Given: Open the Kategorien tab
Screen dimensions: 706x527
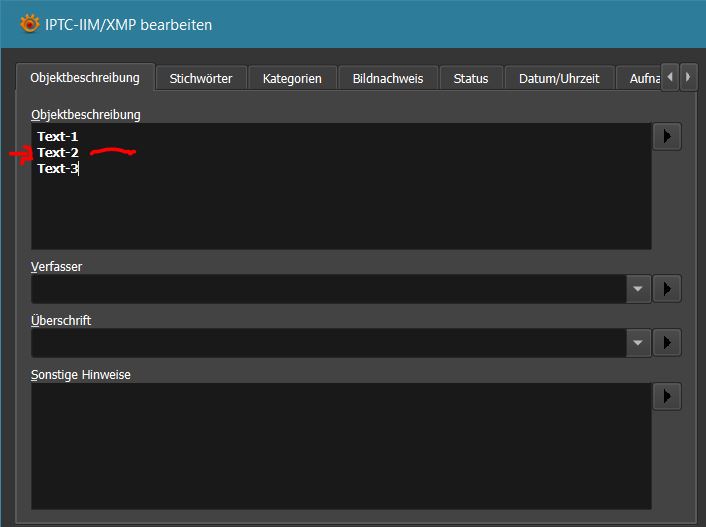Looking at the screenshot, I should [292, 78].
